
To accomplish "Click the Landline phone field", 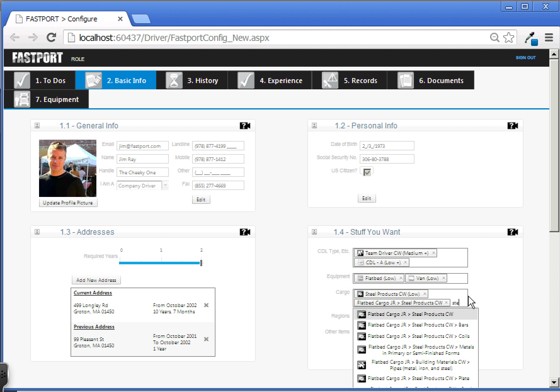I will [218, 146].
